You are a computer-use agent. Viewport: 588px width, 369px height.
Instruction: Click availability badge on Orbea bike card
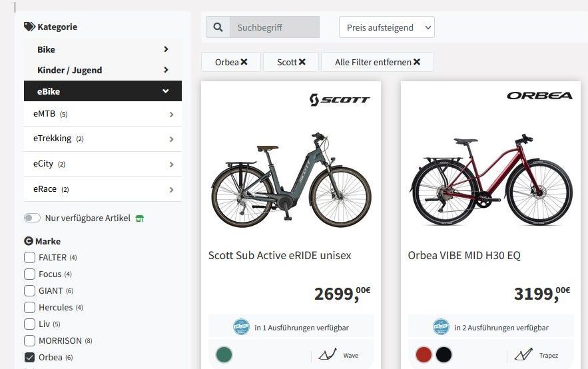[441, 327]
